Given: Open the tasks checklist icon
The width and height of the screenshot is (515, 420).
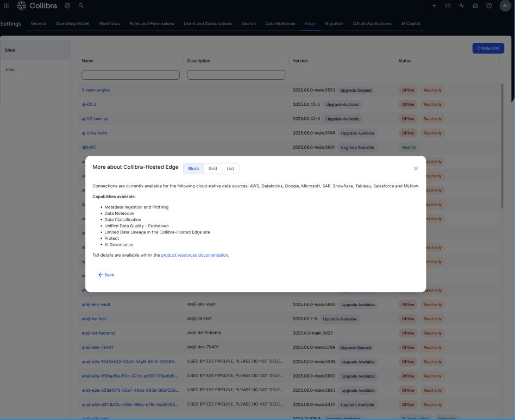Looking at the screenshot, I should point(448,5).
